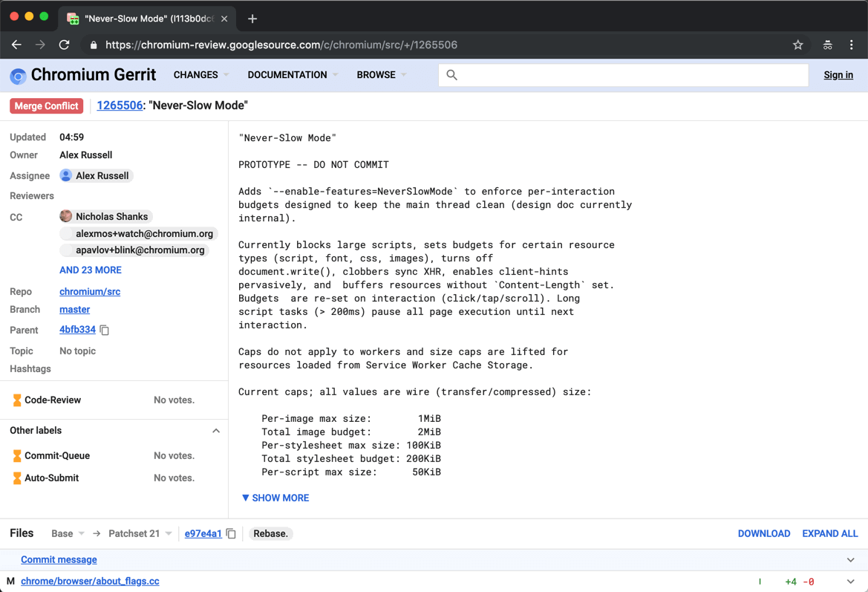Click the Chromium Gerrit title text
This screenshot has width=868, height=592.
tap(93, 75)
